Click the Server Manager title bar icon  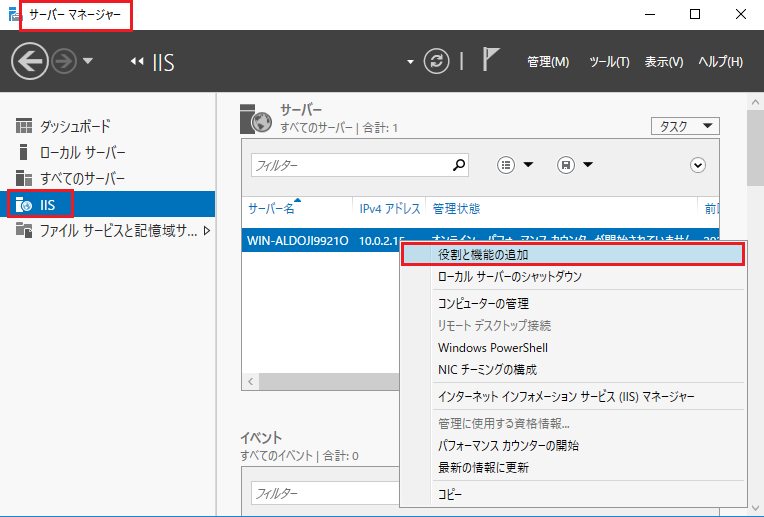(x=14, y=14)
